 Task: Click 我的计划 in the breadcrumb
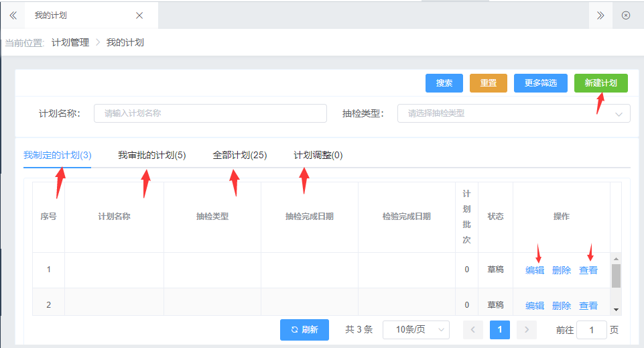coord(125,42)
